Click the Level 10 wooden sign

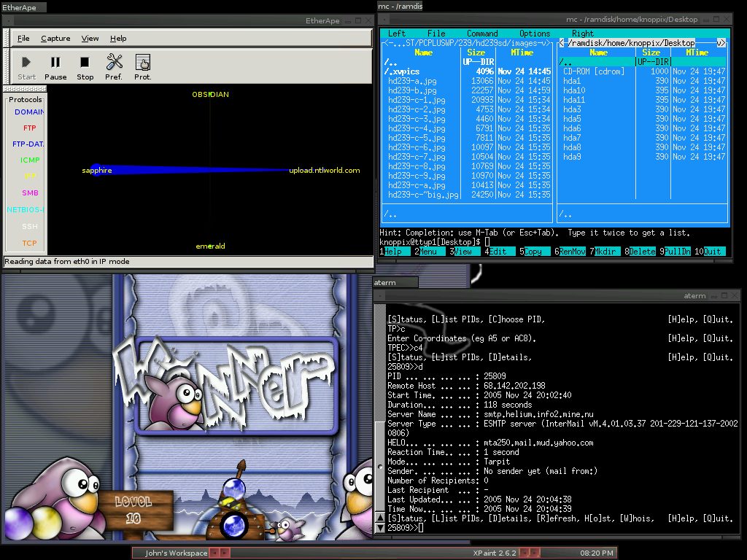[134, 510]
